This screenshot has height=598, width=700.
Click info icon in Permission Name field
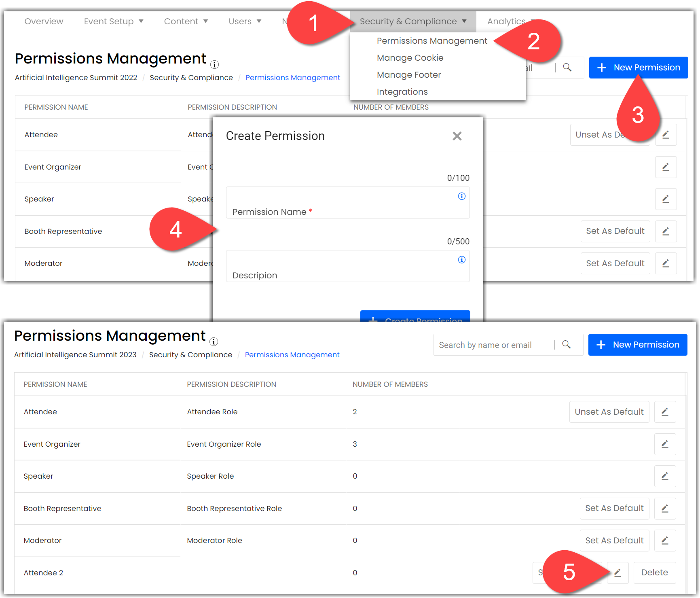click(x=461, y=196)
